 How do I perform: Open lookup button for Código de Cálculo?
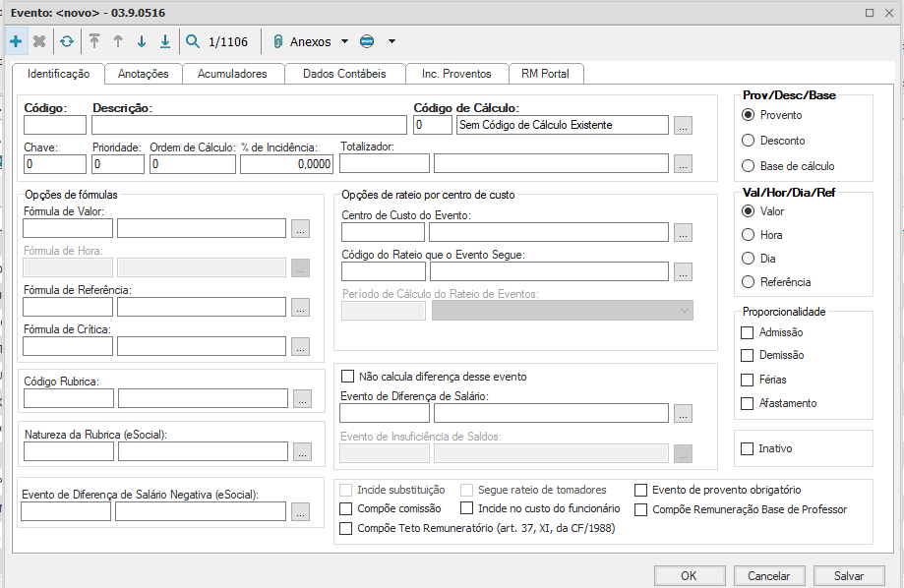[684, 125]
